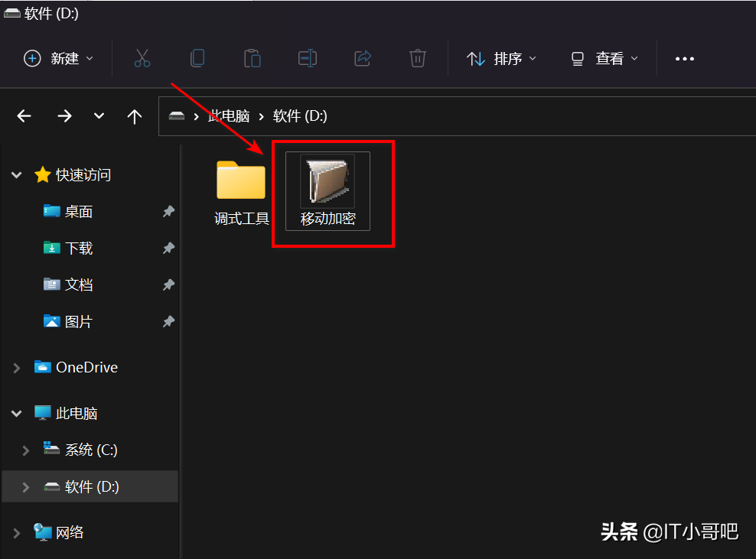Open the 排序 sort dropdown

[501, 58]
